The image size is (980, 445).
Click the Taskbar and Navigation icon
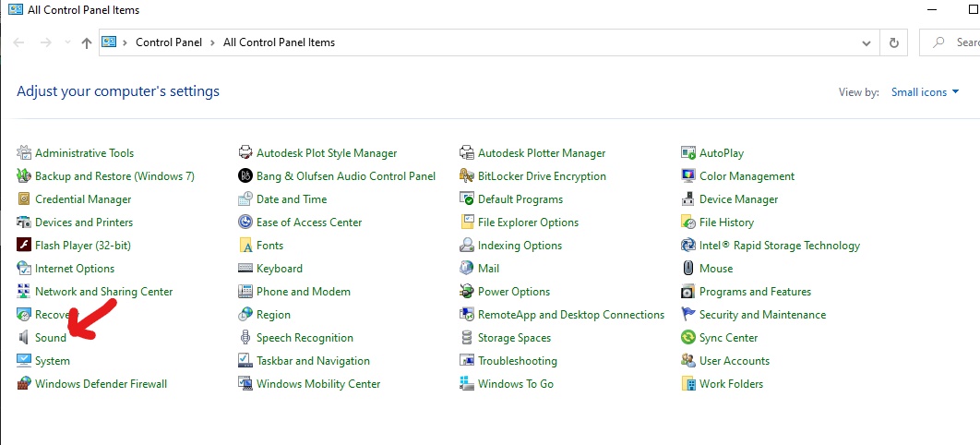point(245,361)
